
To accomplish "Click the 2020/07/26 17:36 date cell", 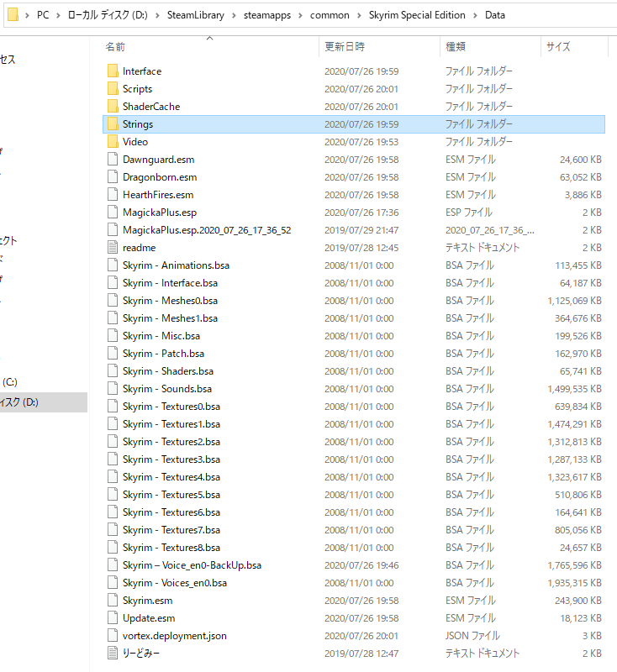I will (361, 213).
